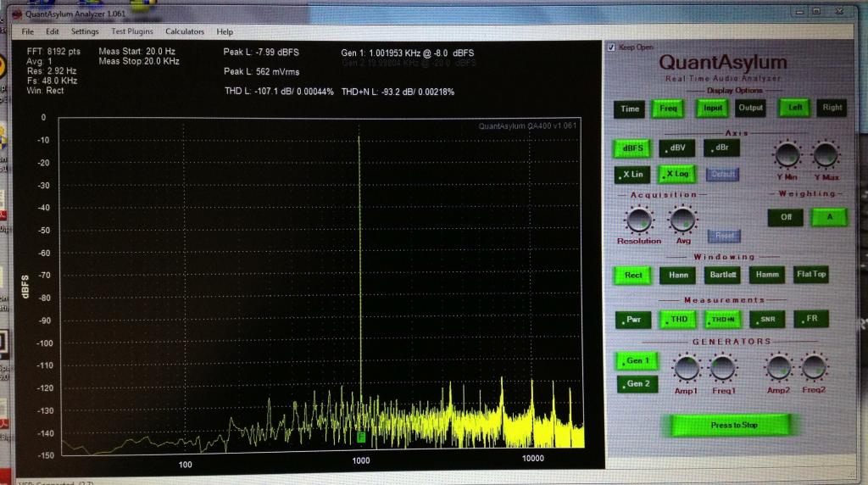Select the Hann window function
The width and height of the screenshot is (868, 485).
click(677, 276)
